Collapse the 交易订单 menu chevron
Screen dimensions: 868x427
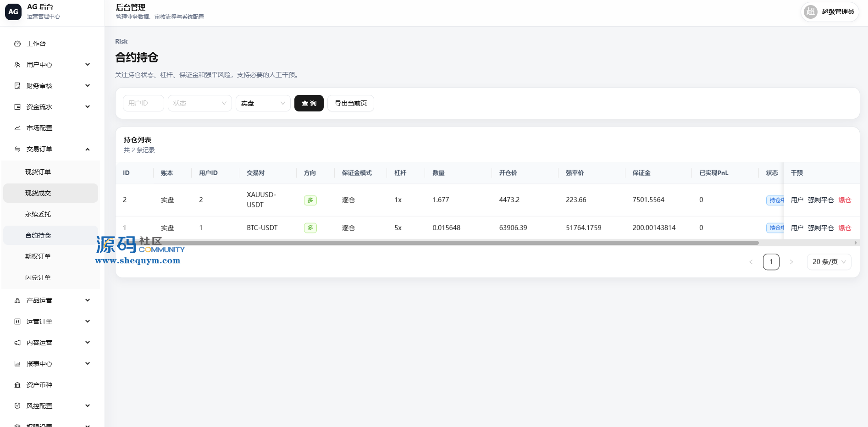click(88, 149)
